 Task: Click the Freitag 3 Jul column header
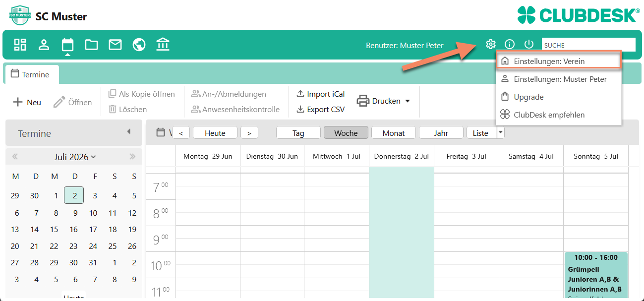pos(466,156)
